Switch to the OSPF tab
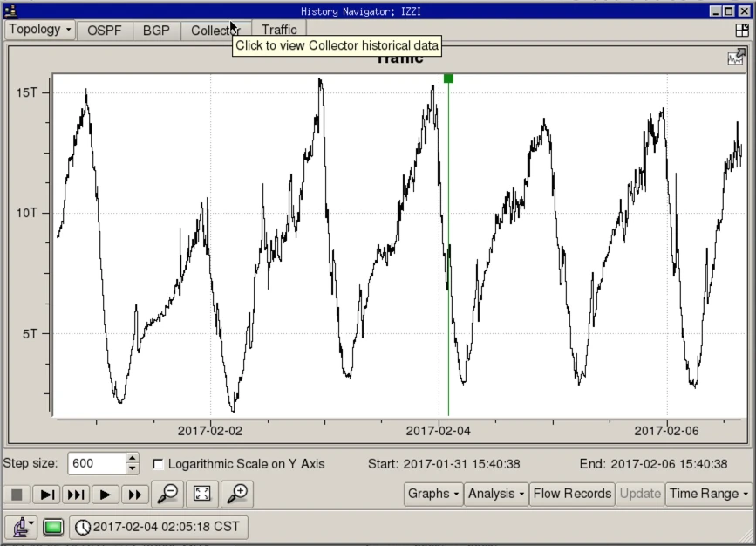This screenshot has height=546, width=756. pyautogui.click(x=105, y=31)
